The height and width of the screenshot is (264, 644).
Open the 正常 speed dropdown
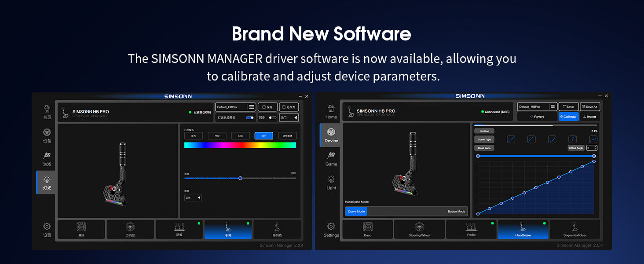pyautogui.click(x=193, y=198)
